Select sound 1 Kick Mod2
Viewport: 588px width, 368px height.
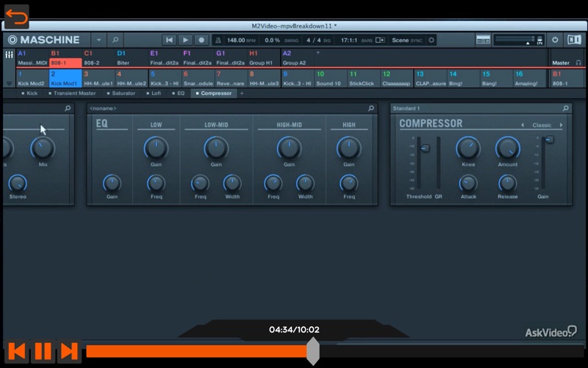32,79
